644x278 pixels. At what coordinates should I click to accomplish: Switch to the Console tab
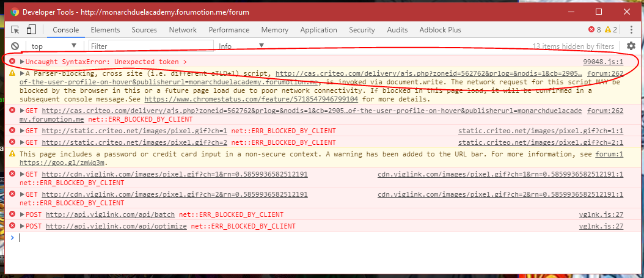66,29
